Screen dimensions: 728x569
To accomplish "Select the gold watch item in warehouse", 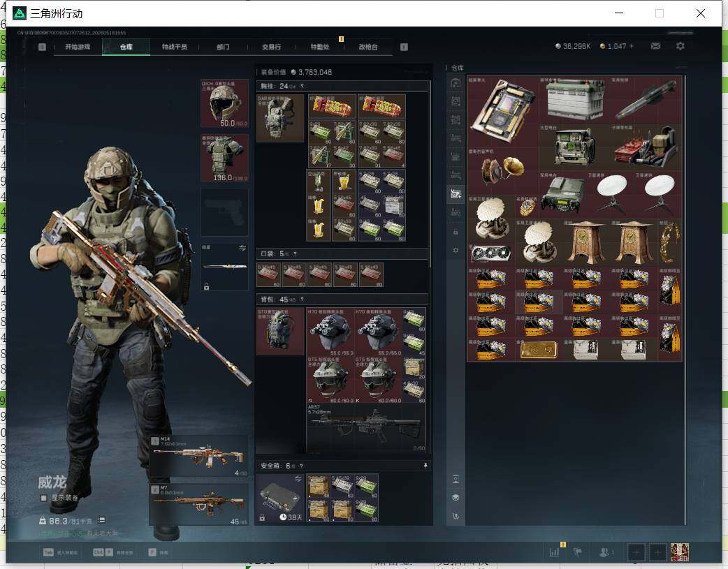I will coord(527,207).
